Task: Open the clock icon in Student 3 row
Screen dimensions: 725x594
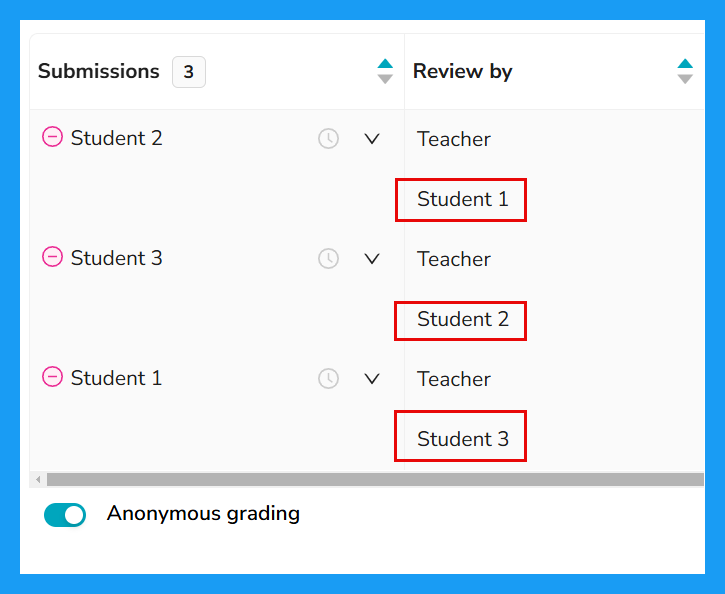Action: click(328, 258)
